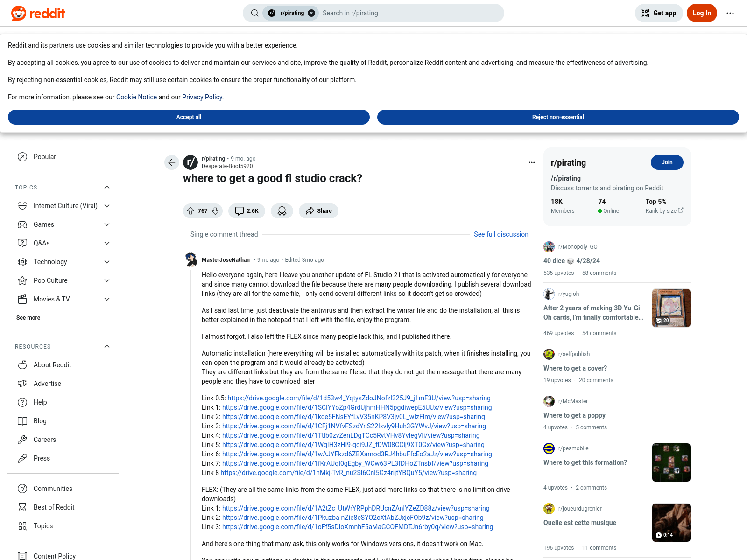The image size is (747, 560).
Task: Click the search magnifier icon
Action: coord(254,13)
